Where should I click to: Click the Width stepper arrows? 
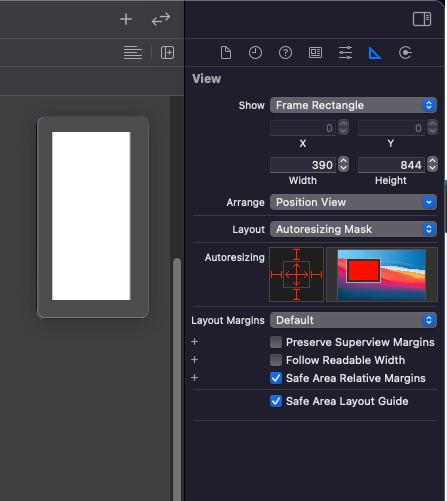(343, 164)
